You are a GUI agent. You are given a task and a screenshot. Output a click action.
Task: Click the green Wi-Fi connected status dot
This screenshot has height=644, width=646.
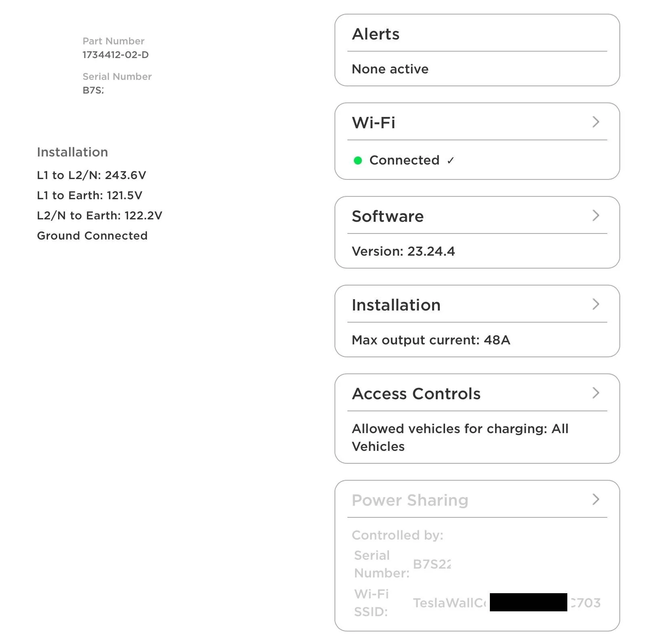pos(357,160)
